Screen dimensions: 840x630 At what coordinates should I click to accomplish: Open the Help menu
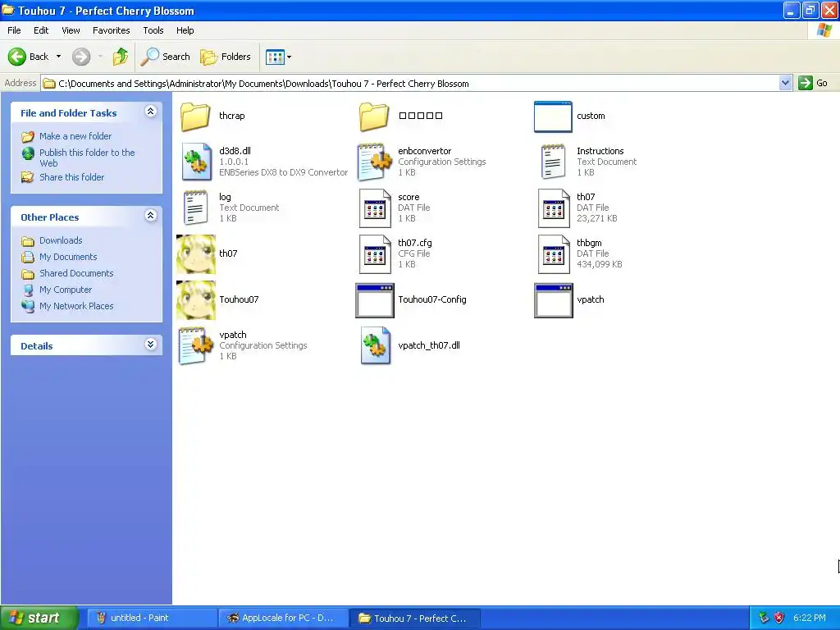[185, 30]
